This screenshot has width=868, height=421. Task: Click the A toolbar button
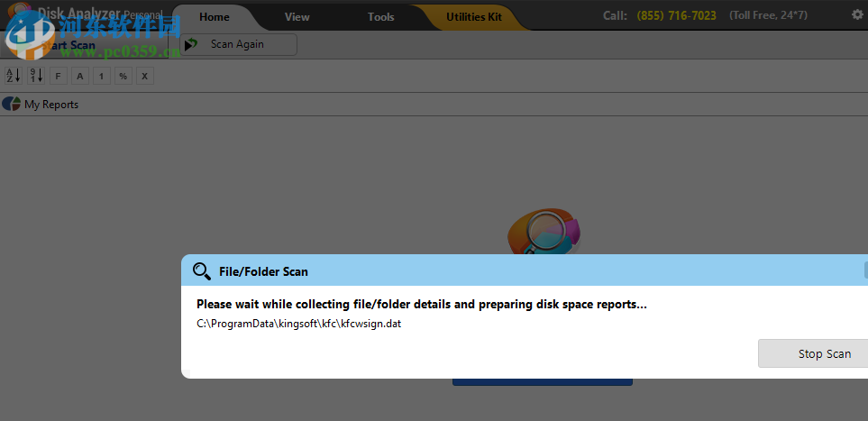[79, 76]
